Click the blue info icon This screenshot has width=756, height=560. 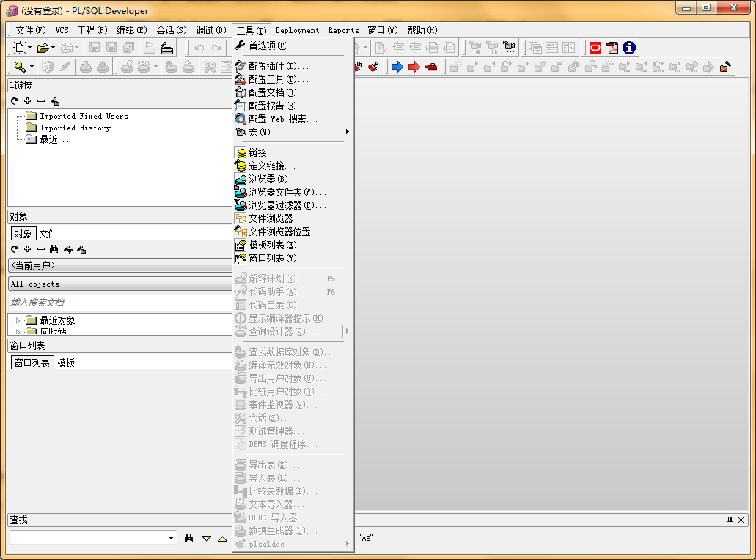pyautogui.click(x=628, y=48)
